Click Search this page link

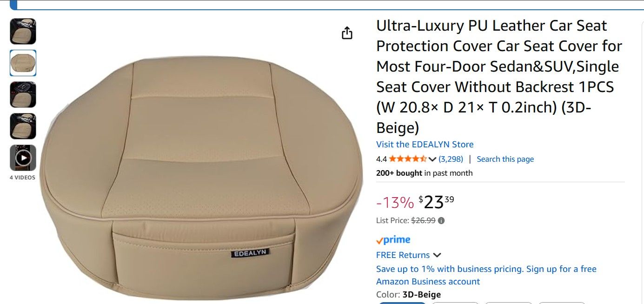505,159
